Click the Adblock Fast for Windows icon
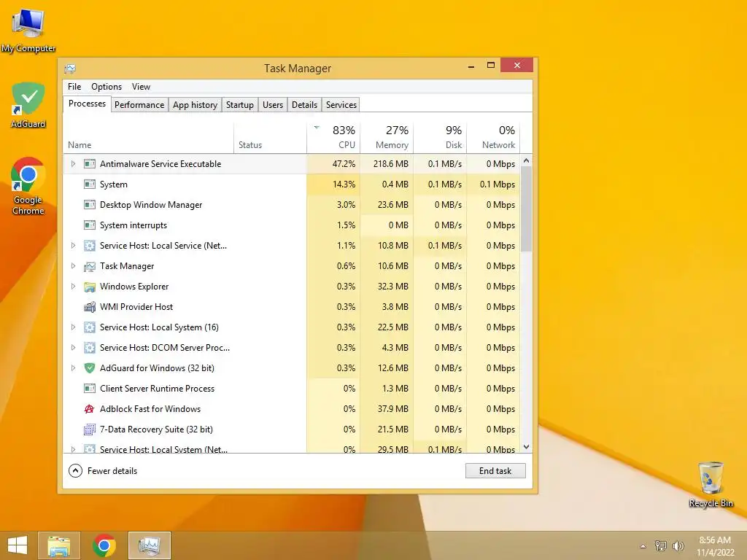 click(x=90, y=409)
